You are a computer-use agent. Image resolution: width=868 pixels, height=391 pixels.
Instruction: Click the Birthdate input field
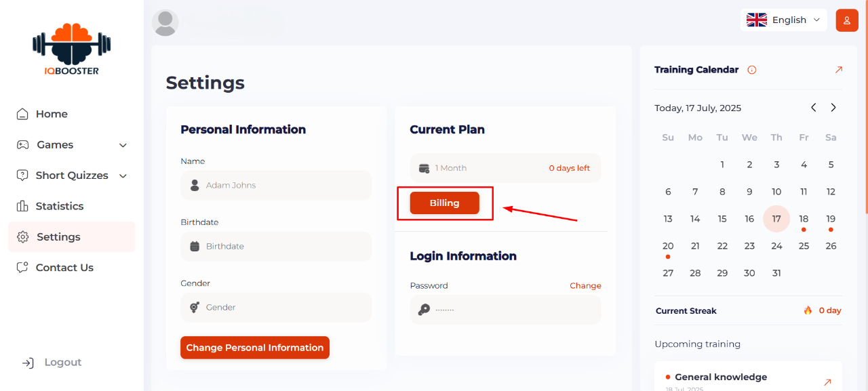pos(276,246)
